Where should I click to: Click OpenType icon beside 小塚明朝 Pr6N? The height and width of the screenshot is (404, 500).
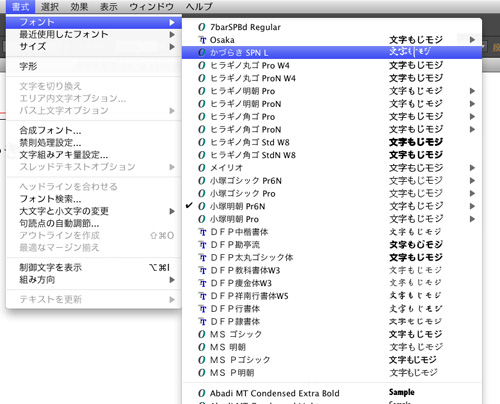[202, 206]
